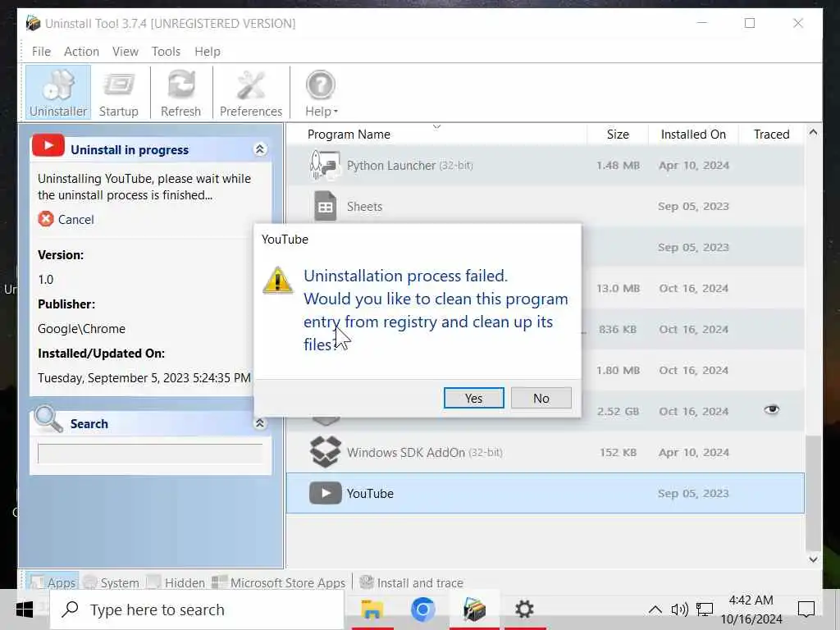This screenshot has width=840, height=630.
Task: Open the Uninstaller toolbar section
Action: [x=58, y=92]
